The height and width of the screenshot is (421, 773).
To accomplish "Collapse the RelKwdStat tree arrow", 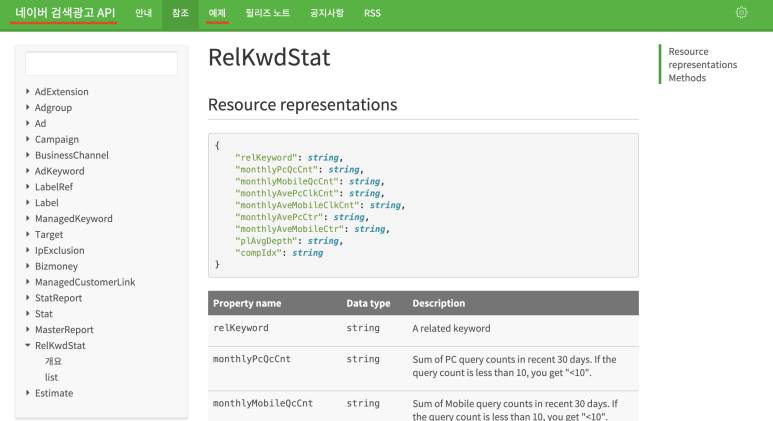I will 28,346.
